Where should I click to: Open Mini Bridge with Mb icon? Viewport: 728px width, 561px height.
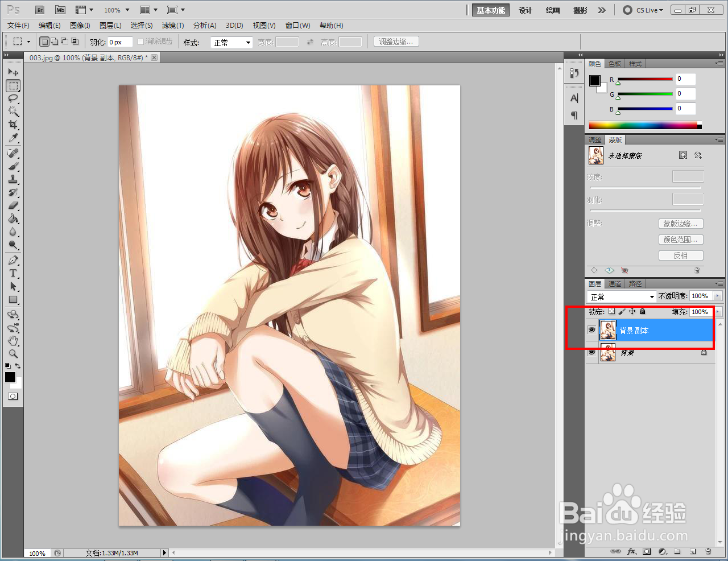[60, 10]
